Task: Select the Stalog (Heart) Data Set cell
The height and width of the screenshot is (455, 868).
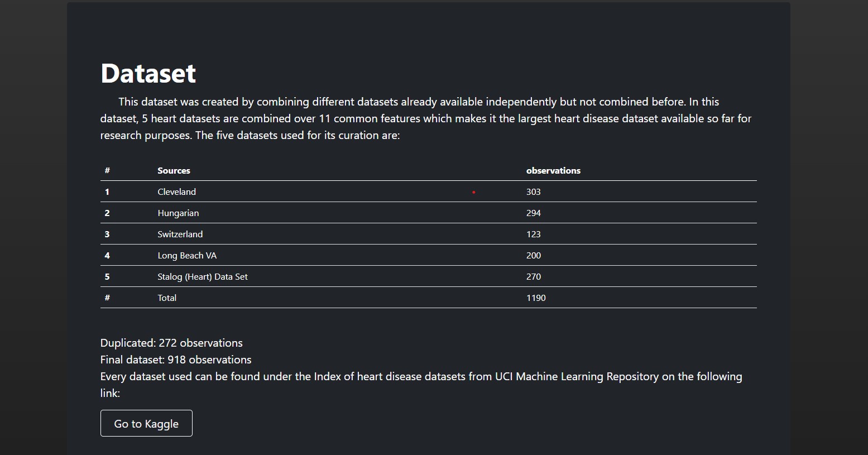Action: [x=203, y=277]
